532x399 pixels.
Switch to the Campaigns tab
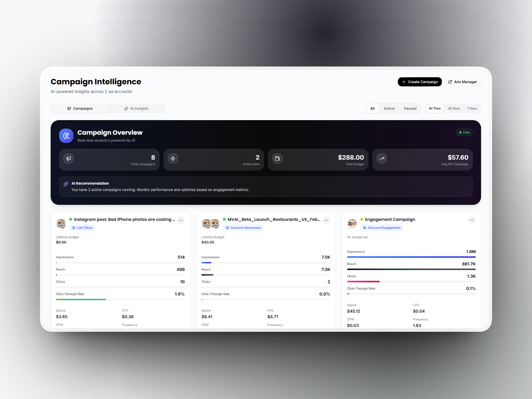coord(80,108)
